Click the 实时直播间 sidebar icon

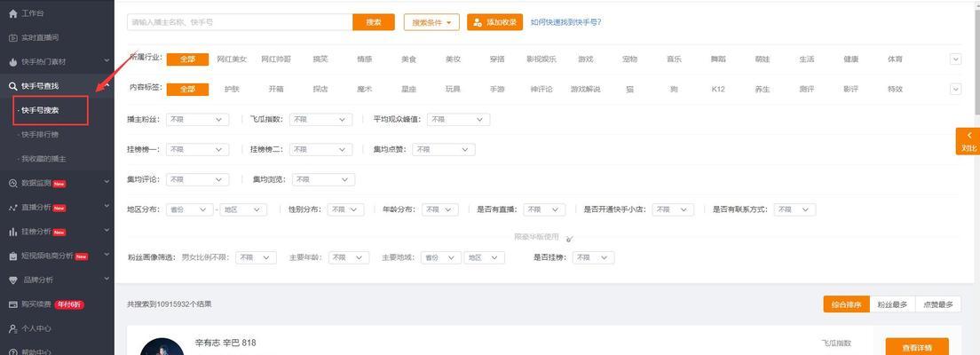(x=13, y=37)
